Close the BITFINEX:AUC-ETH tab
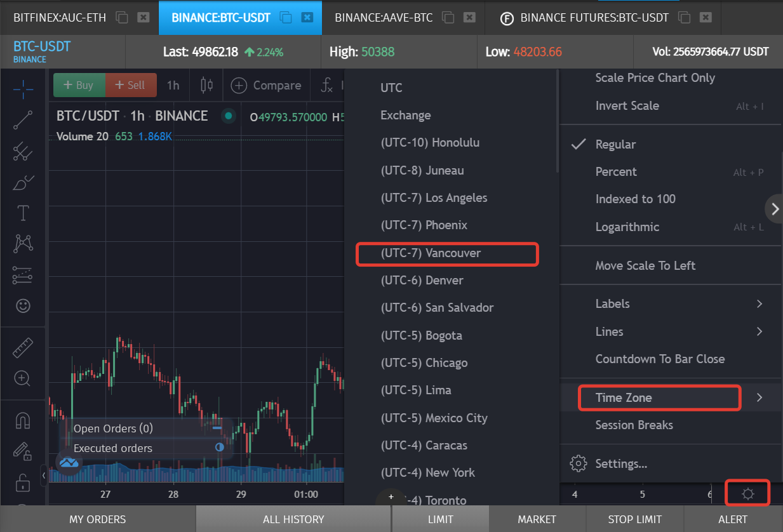Viewport: 783px width, 532px height. click(144, 17)
